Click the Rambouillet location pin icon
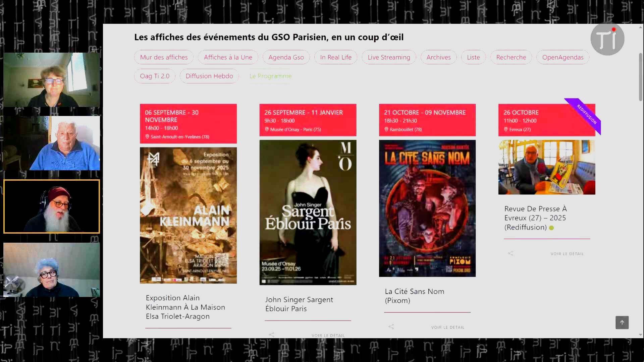 pyautogui.click(x=386, y=129)
